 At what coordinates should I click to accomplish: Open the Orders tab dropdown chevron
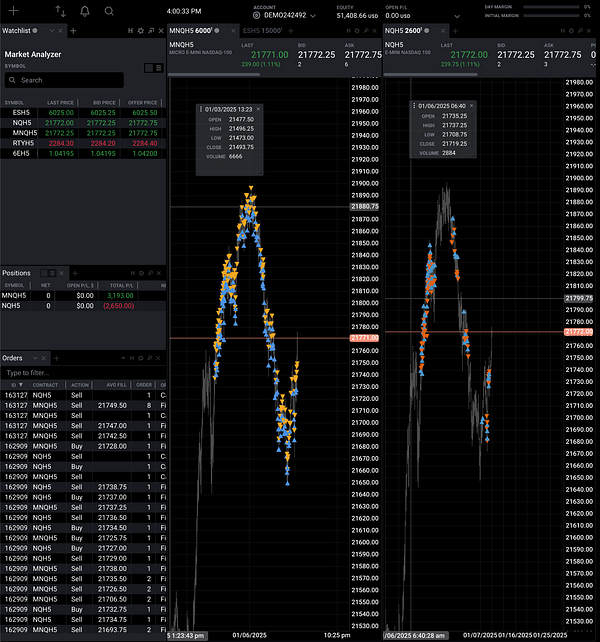tap(35, 358)
